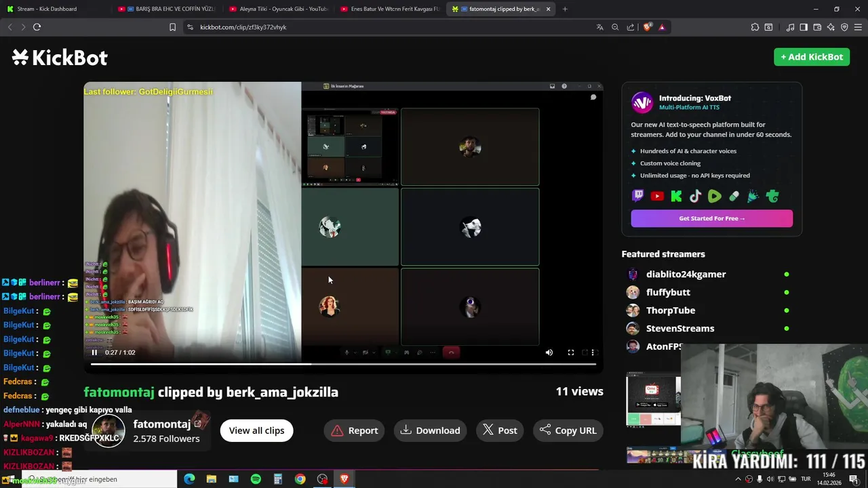Viewport: 868px width, 488px height.
Task: Click the zoom out magnifier icon
Action: (x=615, y=27)
